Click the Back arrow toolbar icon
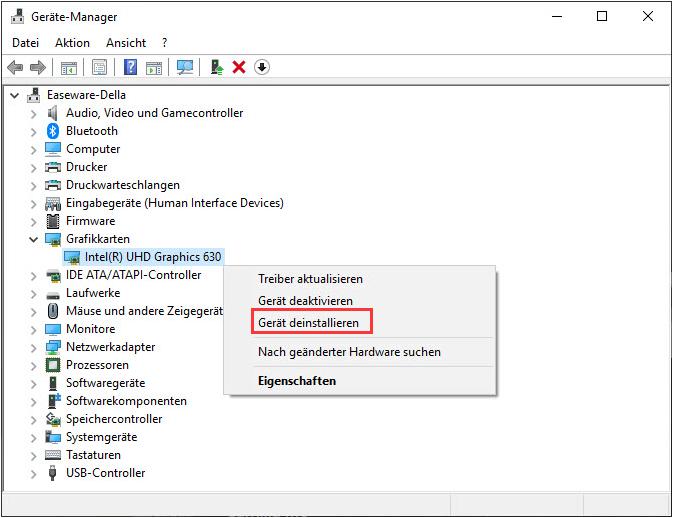This screenshot has height=518, width=673. (x=15, y=67)
